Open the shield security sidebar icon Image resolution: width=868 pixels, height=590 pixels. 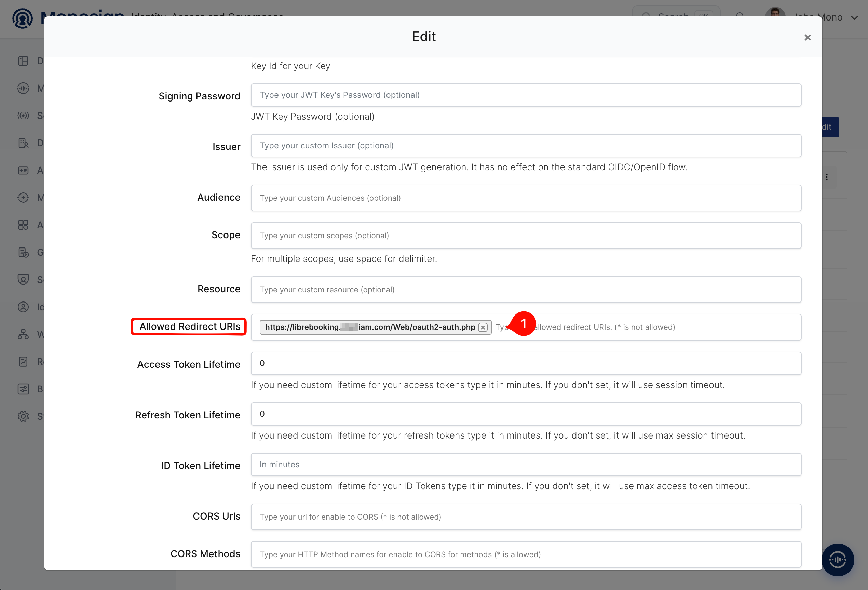point(23,280)
